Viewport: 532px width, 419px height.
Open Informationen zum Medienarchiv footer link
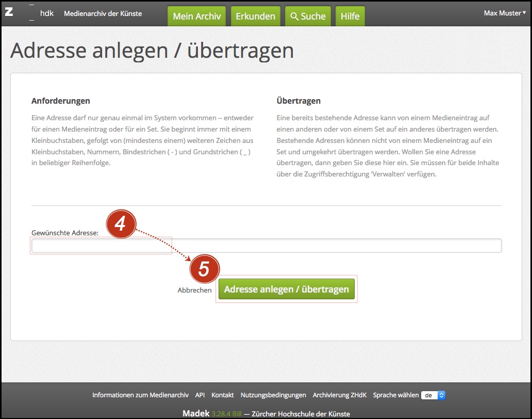pos(141,395)
